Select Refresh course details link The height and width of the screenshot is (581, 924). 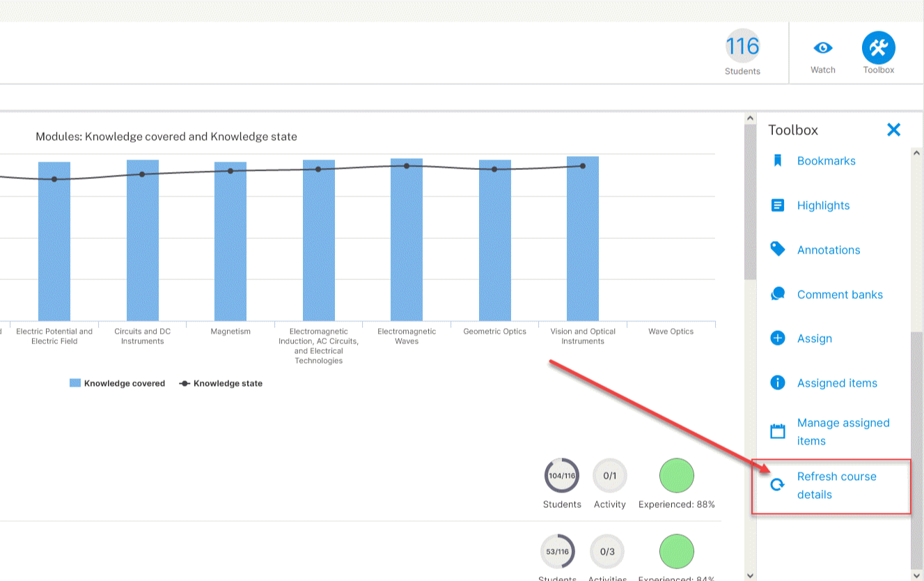click(836, 486)
